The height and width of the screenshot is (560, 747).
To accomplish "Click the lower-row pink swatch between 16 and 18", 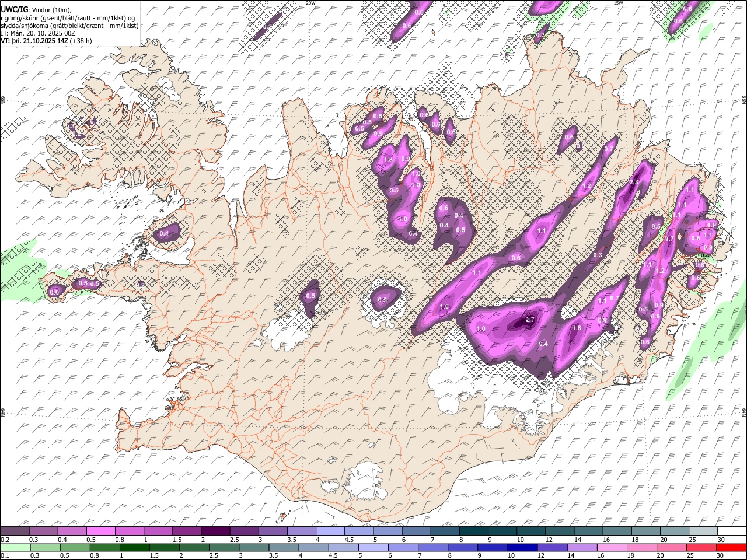I will 613,547.
